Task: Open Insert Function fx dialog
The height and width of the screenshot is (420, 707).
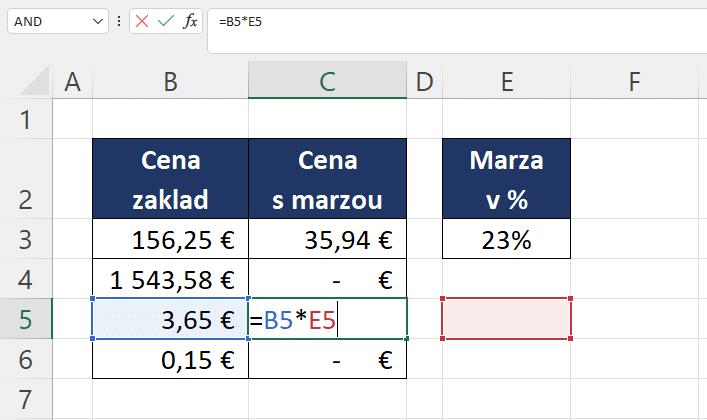Action: tap(190, 21)
